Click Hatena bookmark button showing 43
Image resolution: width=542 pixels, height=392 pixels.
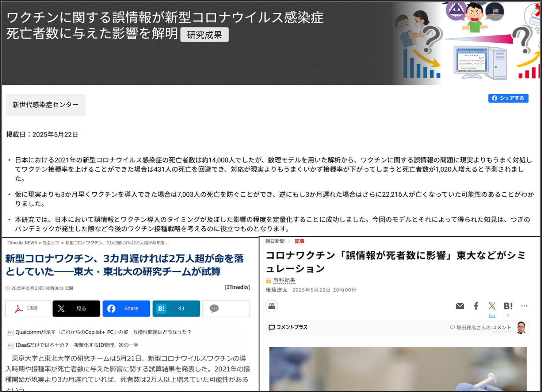176,308
